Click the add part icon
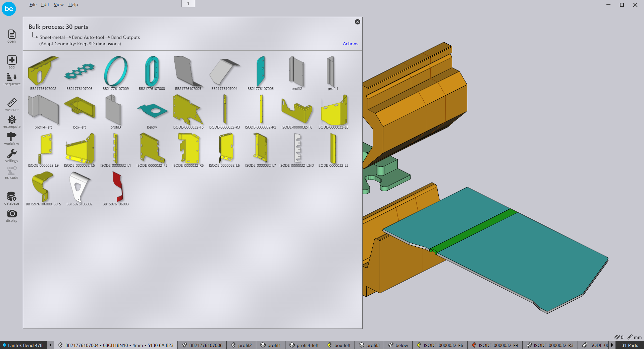The height and width of the screenshot is (349, 644). [12, 60]
